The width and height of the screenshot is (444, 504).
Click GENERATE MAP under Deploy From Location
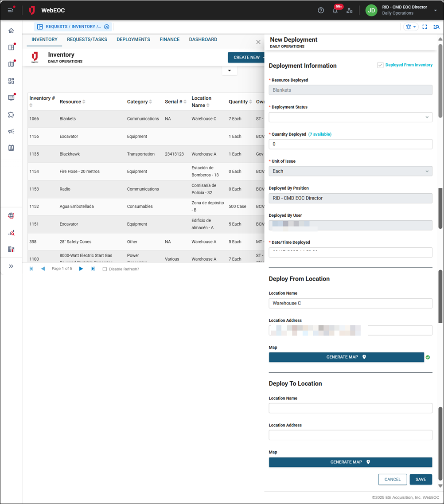[347, 356]
